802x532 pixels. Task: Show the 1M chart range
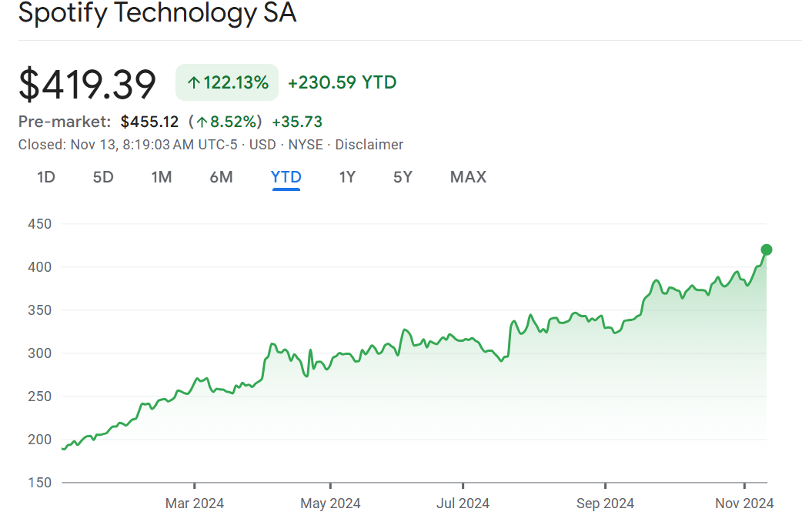pos(162,177)
